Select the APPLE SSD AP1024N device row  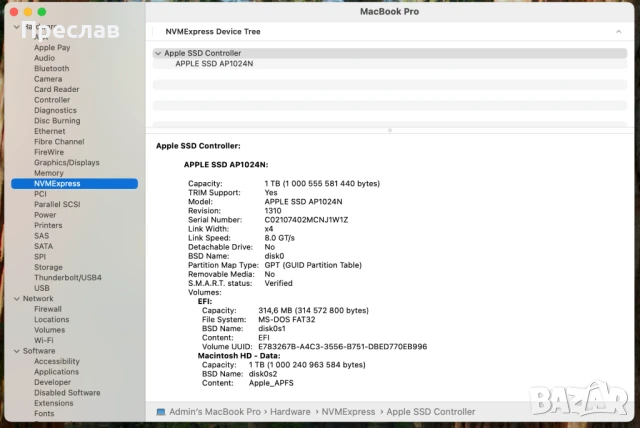(390, 64)
